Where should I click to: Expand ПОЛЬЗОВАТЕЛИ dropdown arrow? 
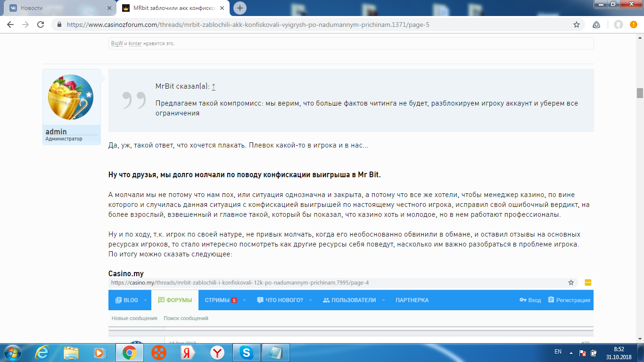pos(383,300)
